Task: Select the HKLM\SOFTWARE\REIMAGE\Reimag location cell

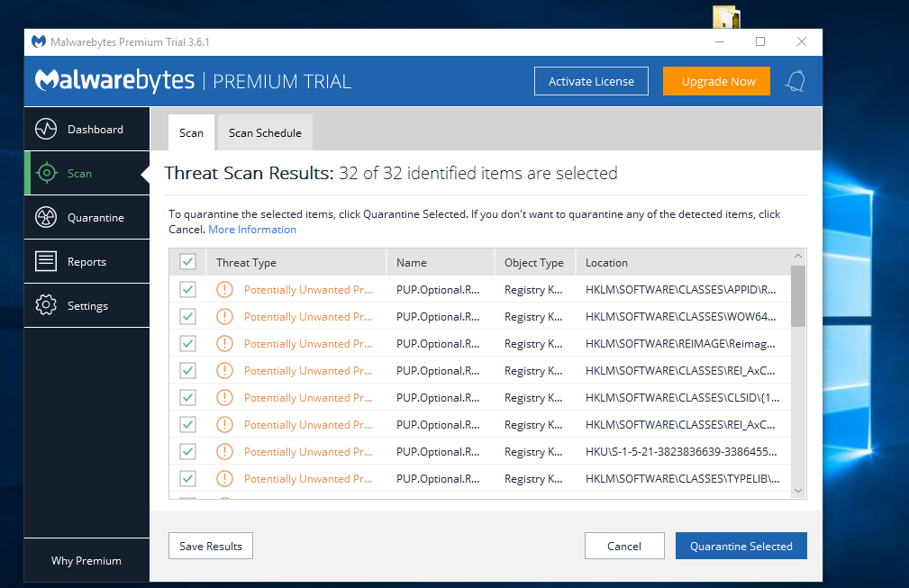Action: coord(680,344)
